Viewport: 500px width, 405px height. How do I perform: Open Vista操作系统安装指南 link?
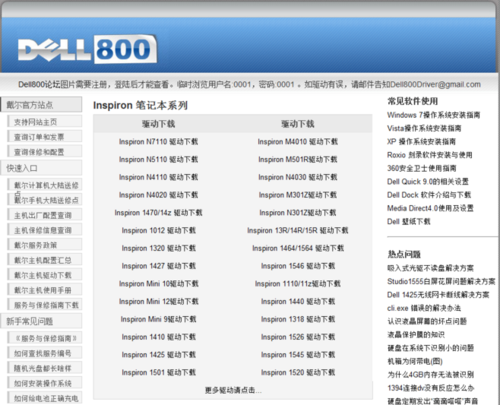424,128
